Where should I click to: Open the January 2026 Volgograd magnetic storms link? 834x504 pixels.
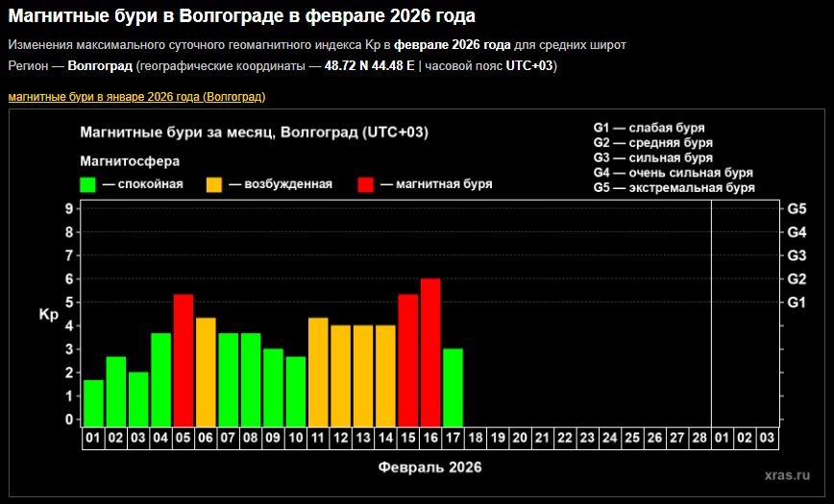(x=136, y=97)
